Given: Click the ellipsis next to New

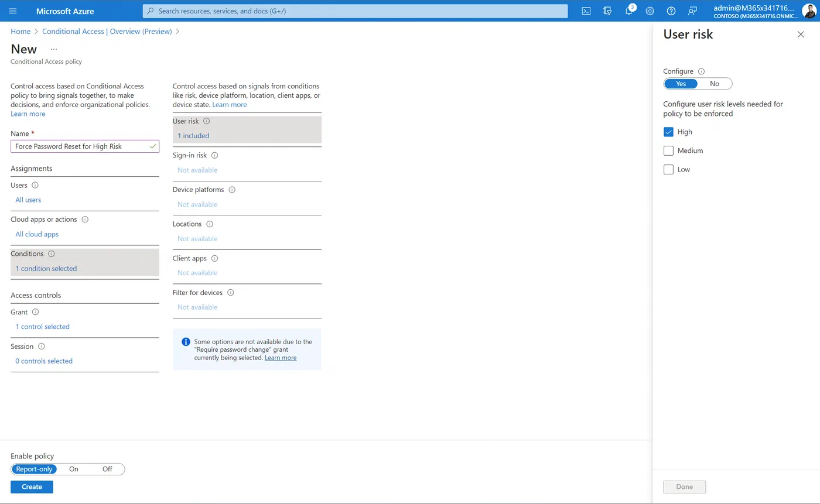Looking at the screenshot, I should click(54, 49).
